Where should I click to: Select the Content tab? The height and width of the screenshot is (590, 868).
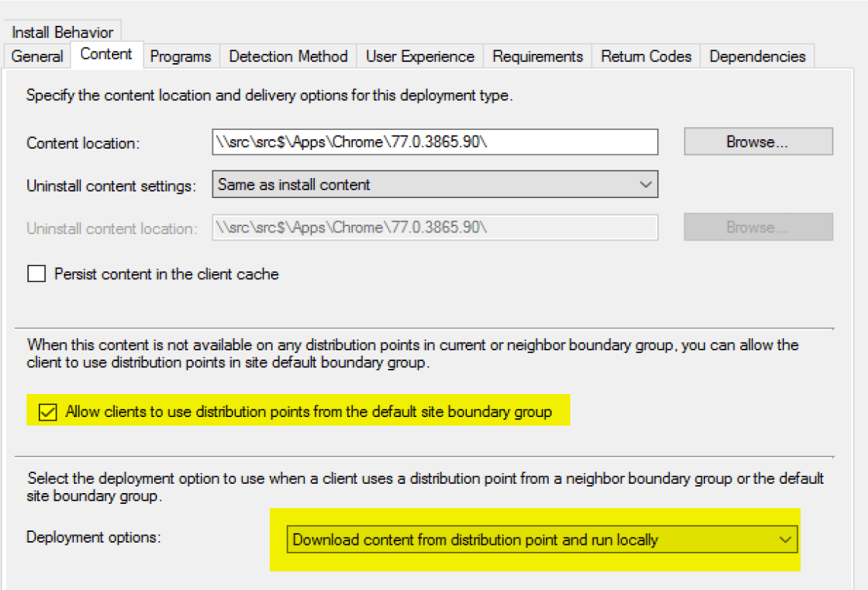[x=106, y=55]
